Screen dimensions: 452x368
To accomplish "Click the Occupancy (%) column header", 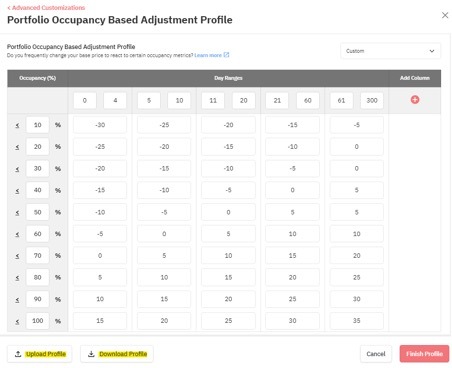I will pyautogui.click(x=37, y=78).
